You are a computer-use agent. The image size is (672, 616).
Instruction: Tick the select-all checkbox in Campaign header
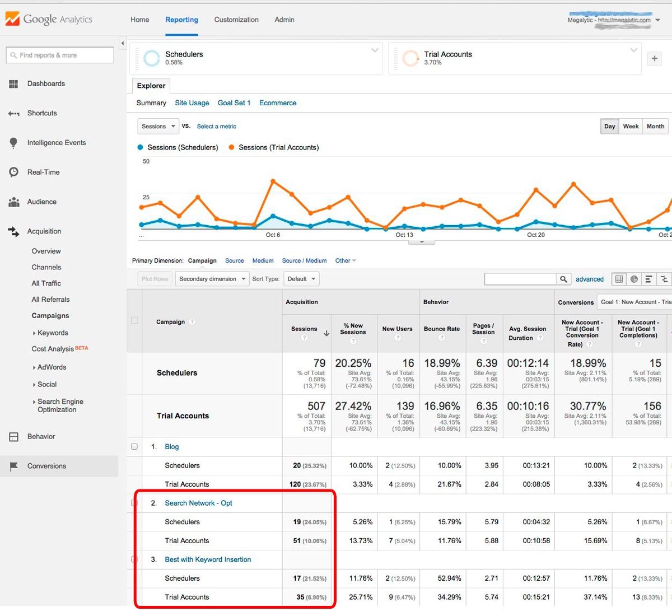pos(134,321)
